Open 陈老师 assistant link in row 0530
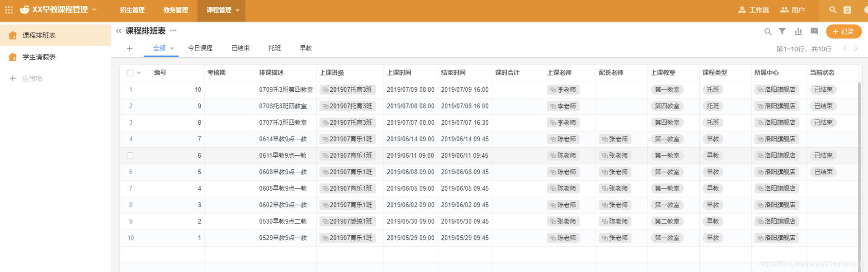This screenshot has height=272, width=868. click(615, 221)
